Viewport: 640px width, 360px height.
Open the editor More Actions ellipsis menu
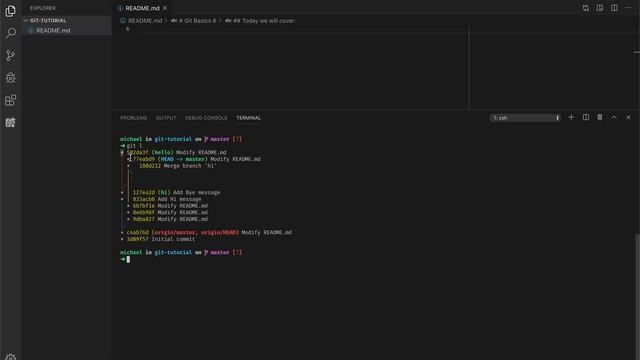pos(628,8)
